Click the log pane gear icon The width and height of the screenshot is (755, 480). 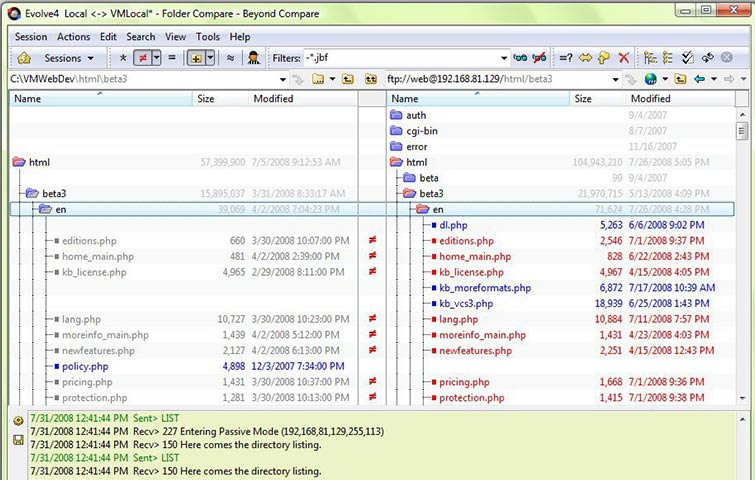click(18, 421)
